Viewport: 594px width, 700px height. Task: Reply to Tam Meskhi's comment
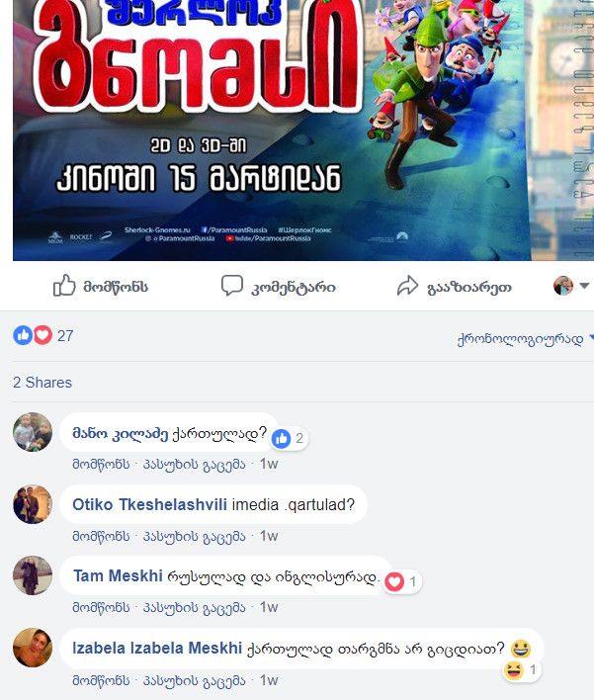coord(194,607)
